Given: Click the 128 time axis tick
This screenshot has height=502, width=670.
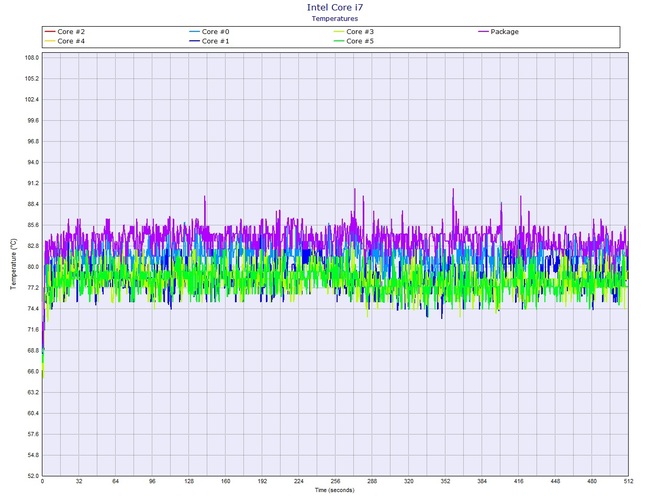Looking at the screenshot, I should click(189, 481).
